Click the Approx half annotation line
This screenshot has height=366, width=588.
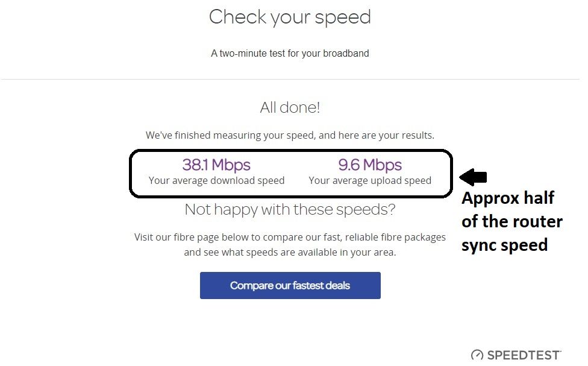(508, 198)
